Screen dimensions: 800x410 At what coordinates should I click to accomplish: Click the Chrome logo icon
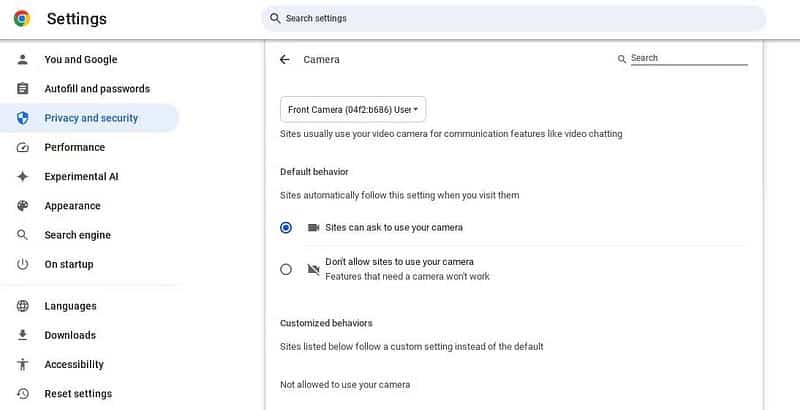tap(22, 19)
